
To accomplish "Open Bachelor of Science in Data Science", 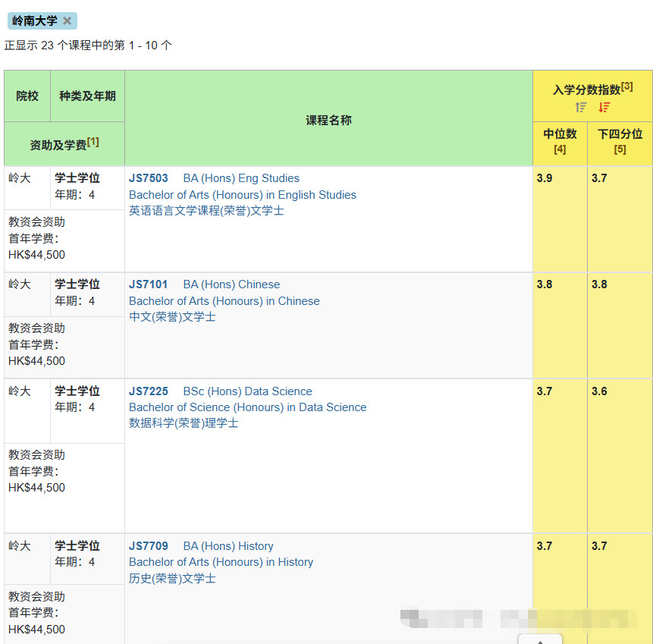I will pyautogui.click(x=247, y=407).
